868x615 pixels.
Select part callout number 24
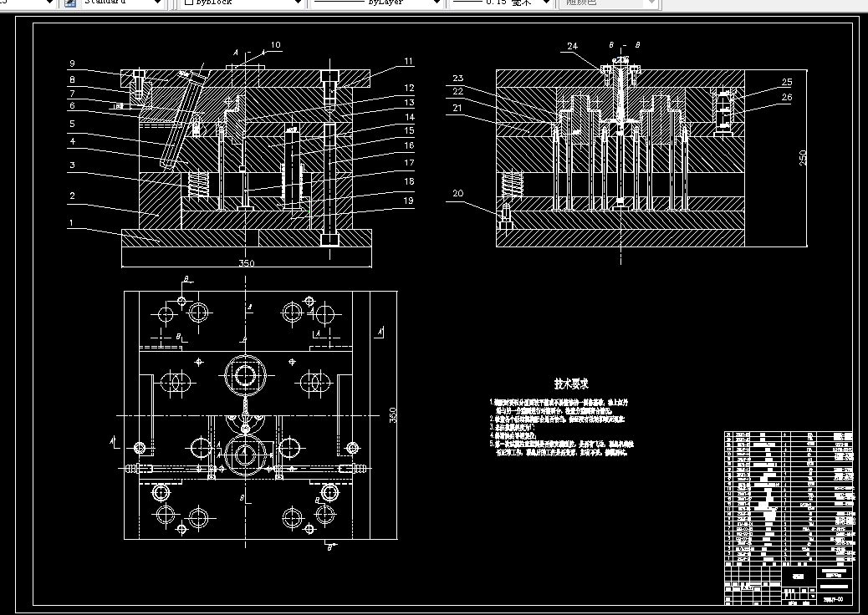click(x=572, y=47)
